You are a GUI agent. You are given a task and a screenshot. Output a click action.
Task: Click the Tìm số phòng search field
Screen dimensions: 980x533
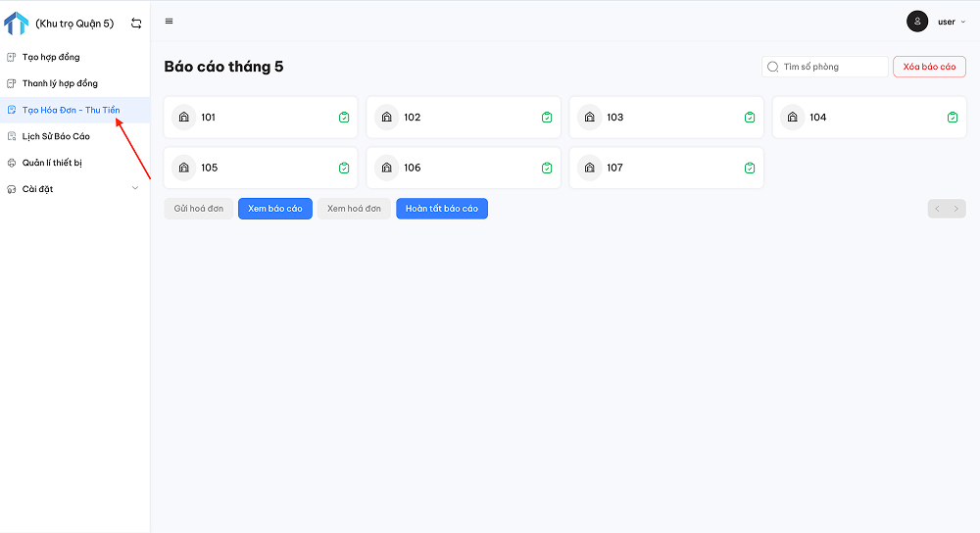825,67
